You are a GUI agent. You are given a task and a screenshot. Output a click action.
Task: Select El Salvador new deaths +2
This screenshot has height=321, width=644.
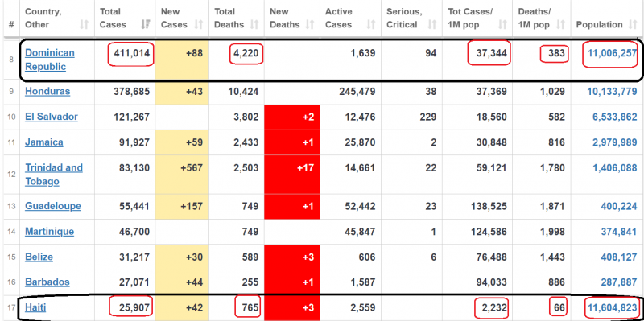pos(308,117)
